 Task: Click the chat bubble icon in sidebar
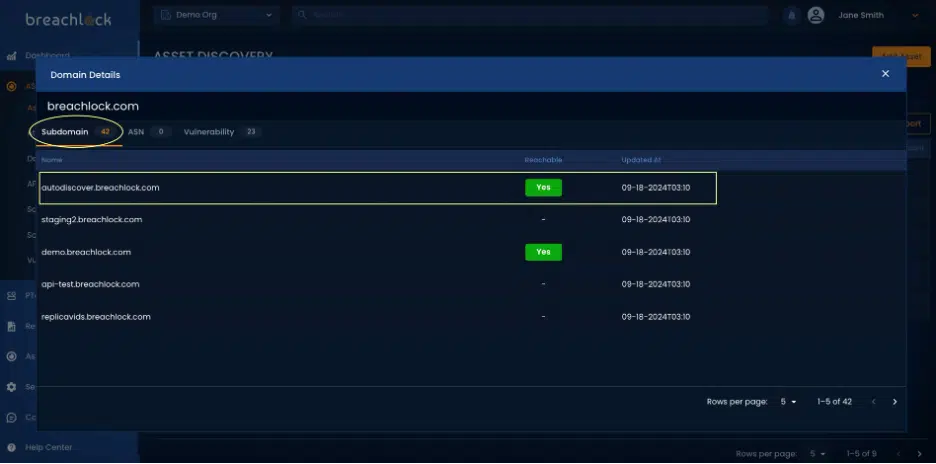(11, 417)
